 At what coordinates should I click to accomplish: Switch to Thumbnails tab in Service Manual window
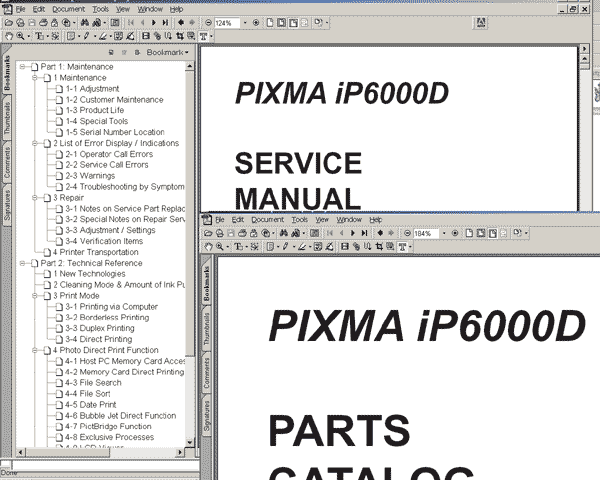coord(7,118)
